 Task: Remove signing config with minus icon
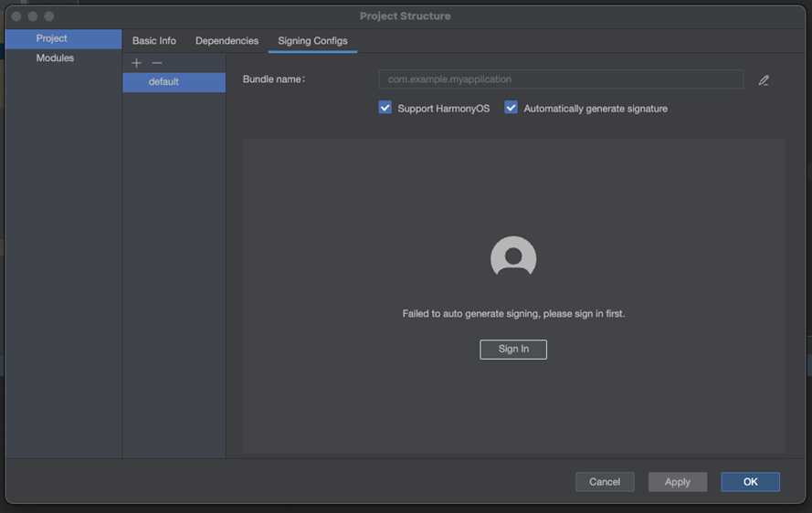click(157, 63)
